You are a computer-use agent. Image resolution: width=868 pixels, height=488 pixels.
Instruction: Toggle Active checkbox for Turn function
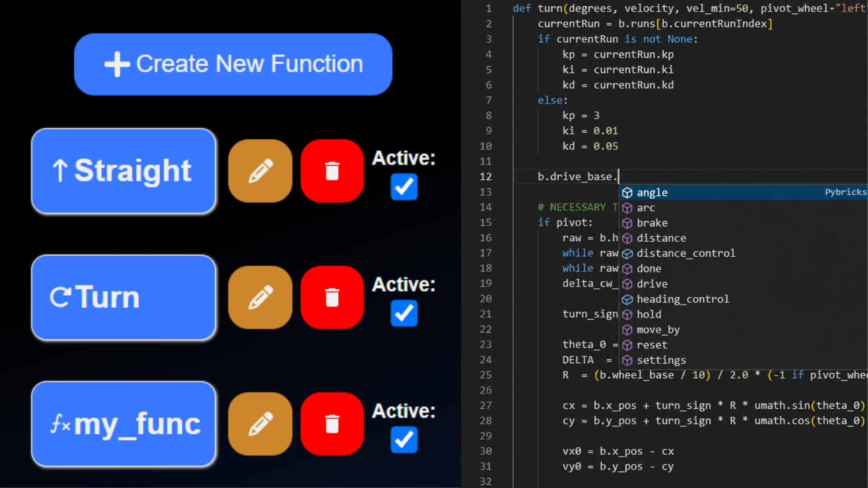(404, 313)
